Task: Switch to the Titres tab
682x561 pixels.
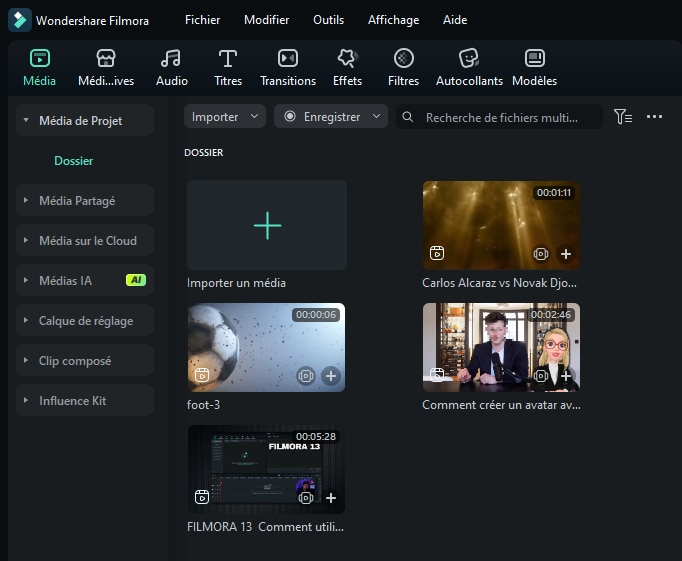Action: click(x=228, y=68)
